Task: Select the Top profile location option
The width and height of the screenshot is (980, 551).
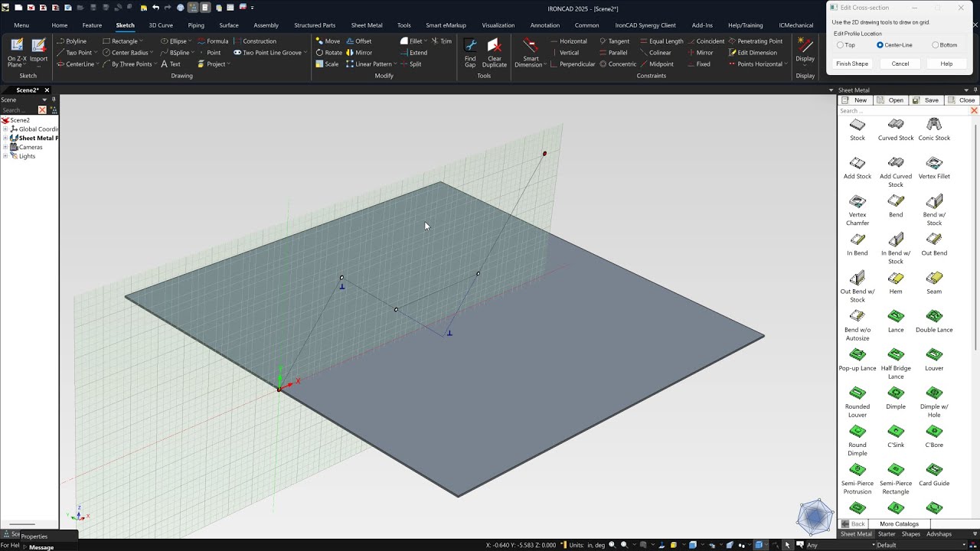Action: tap(846, 45)
